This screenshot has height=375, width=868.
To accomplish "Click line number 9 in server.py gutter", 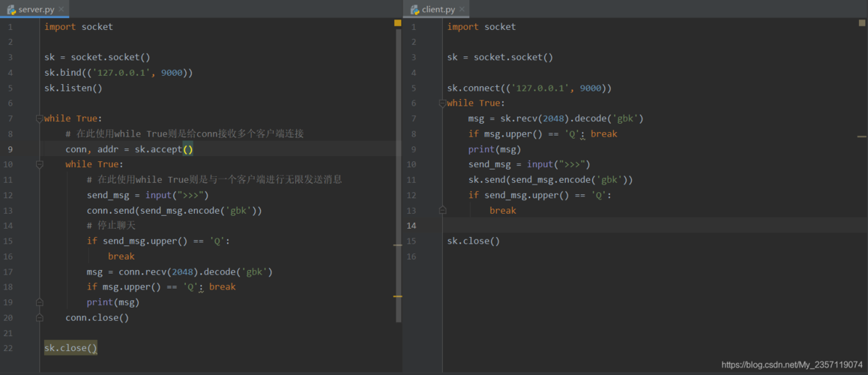I will point(10,149).
